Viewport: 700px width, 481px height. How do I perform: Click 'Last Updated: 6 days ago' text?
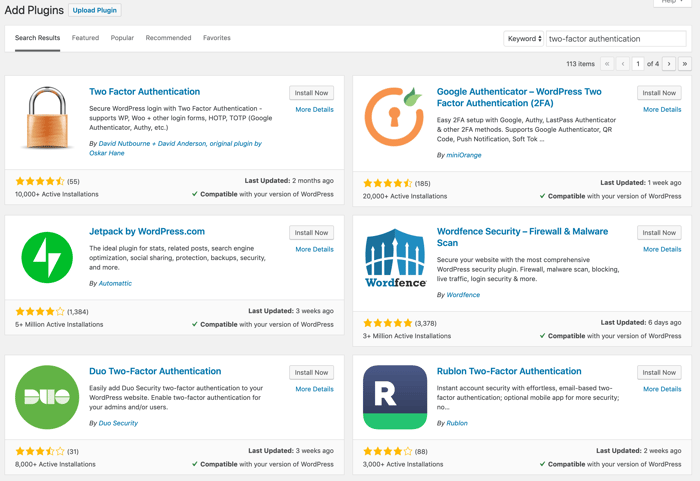tap(641, 322)
